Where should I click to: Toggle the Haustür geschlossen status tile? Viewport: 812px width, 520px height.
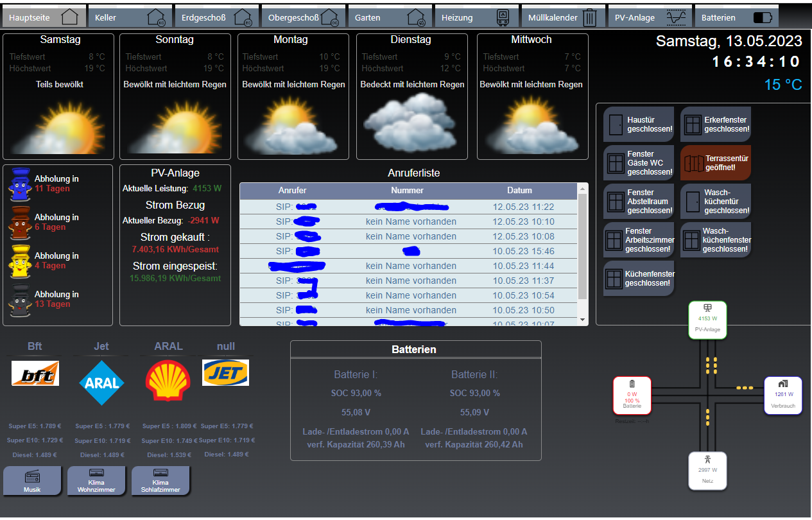pos(639,125)
